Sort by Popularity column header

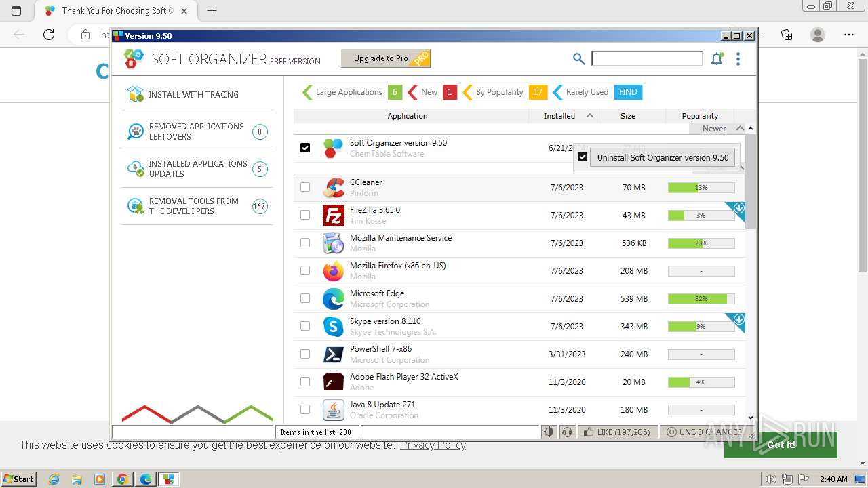[x=700, y=116]
